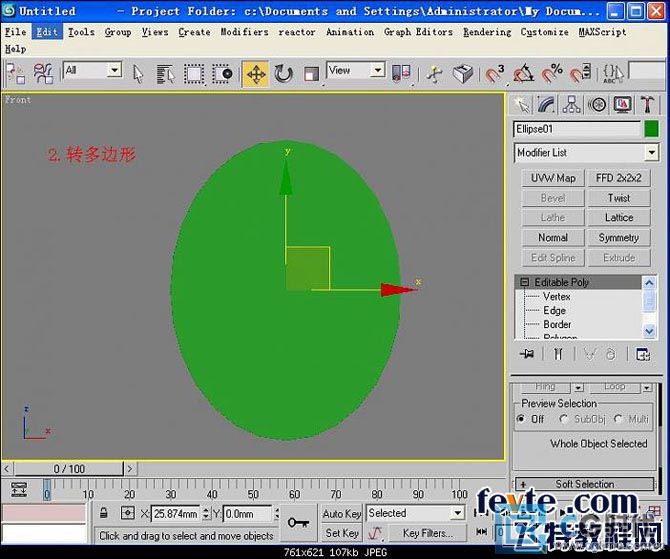This screenshot has width=670, height=559.
Task: Open the Modify command panel tab
Action: point(547,104)
